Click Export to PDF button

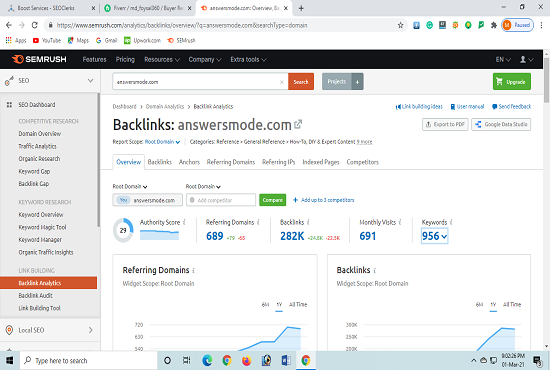click(x=445, y=125)
